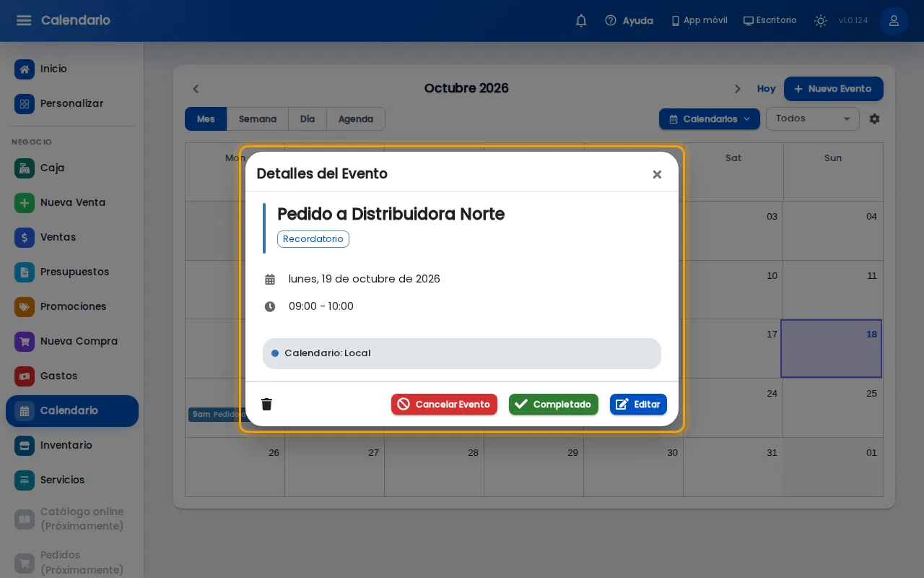The width and height of the screenshot is (924, 578).
Task: Click the Nueva Compra cart icon
Action: pos(25,342)
